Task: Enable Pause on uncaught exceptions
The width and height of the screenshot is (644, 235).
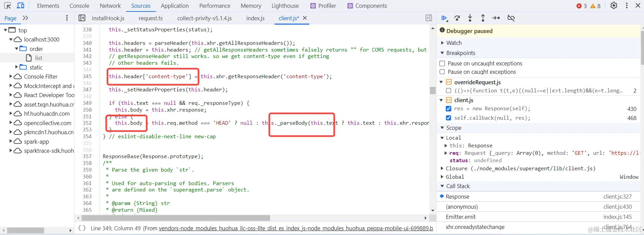Action: pos(442,63)
